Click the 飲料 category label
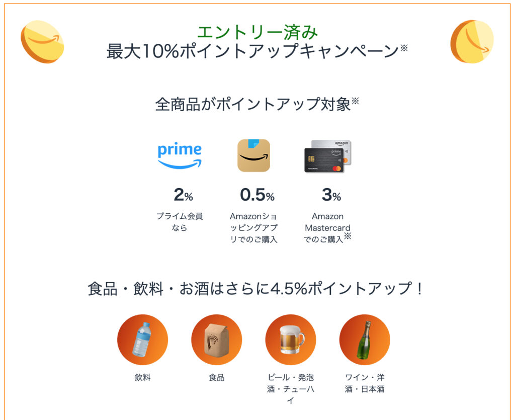The width and height of the screenshot is (515, 420). click(142, 377)
